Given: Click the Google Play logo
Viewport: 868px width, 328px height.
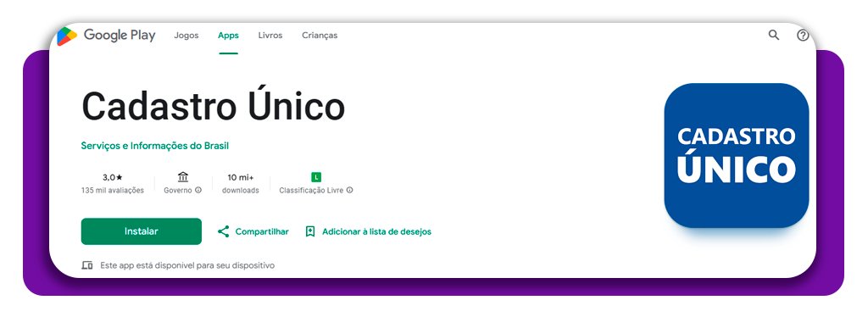Looking at the screenshot, I should [x=106, y=36].
